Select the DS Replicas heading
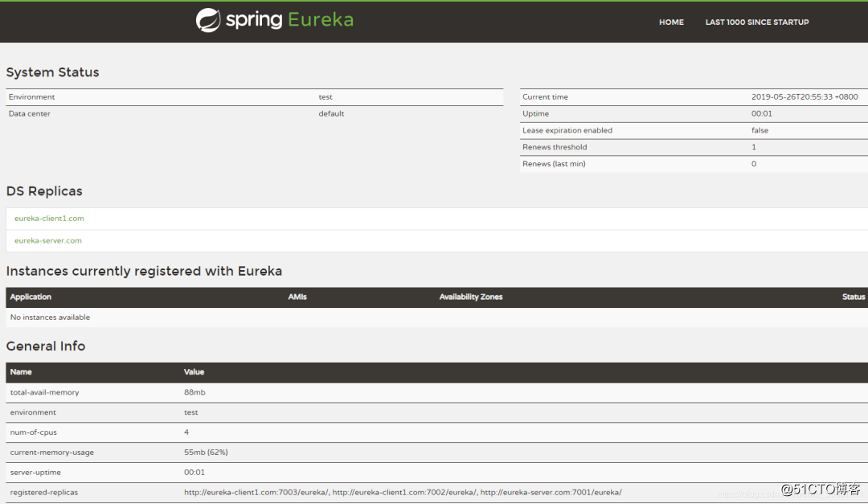This screenshot has height=504, width=868. pos(44,191)
